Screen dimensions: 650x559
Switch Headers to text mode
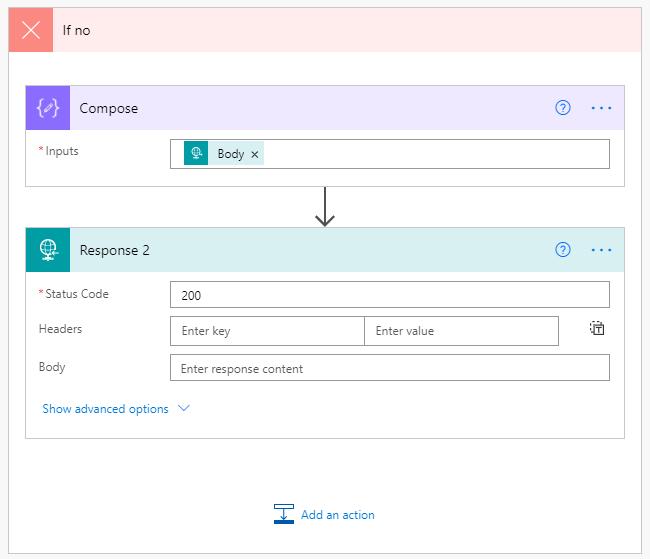coord(597,328)
